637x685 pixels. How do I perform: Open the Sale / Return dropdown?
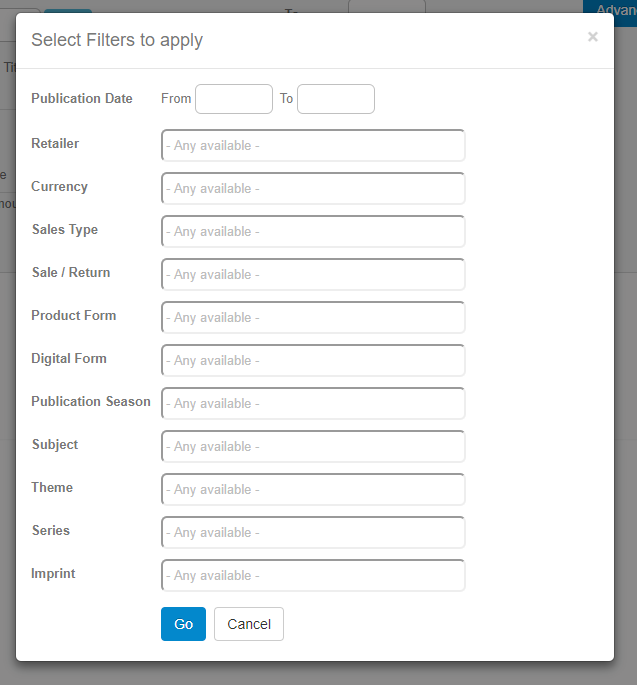click(x=313, y=274)
